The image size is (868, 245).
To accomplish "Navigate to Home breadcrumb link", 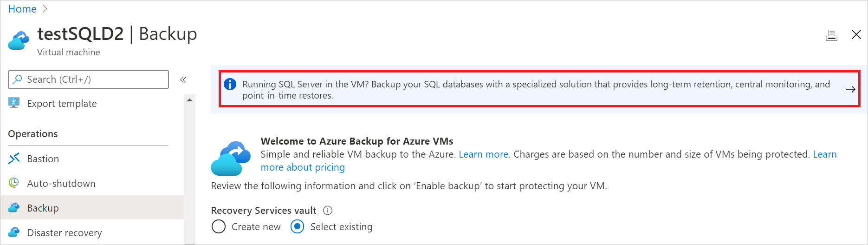I will pos(22,9).
